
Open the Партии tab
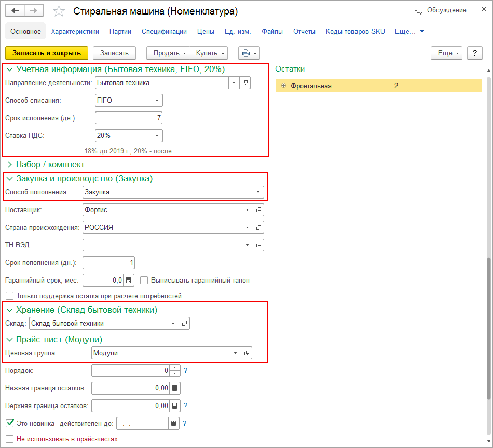(120, 32)
